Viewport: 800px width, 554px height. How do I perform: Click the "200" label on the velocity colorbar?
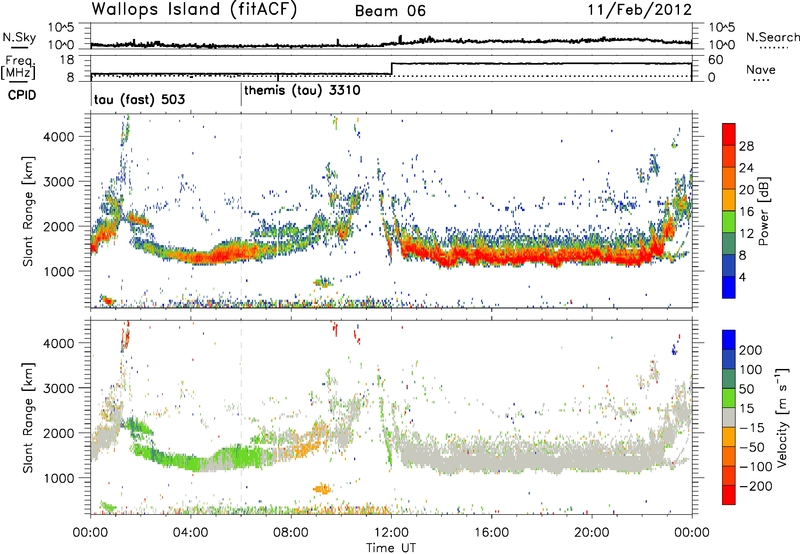pyautogui.click(x=751, y=350)
